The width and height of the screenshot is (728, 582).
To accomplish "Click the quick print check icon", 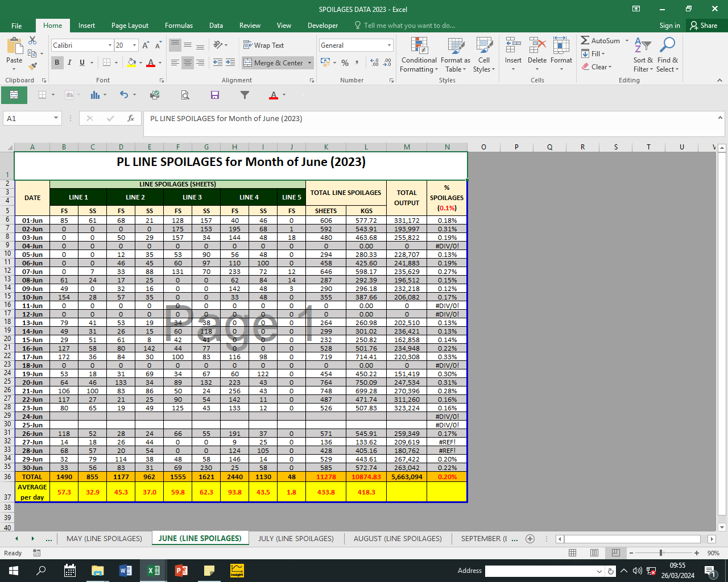I will click(155, 95).
